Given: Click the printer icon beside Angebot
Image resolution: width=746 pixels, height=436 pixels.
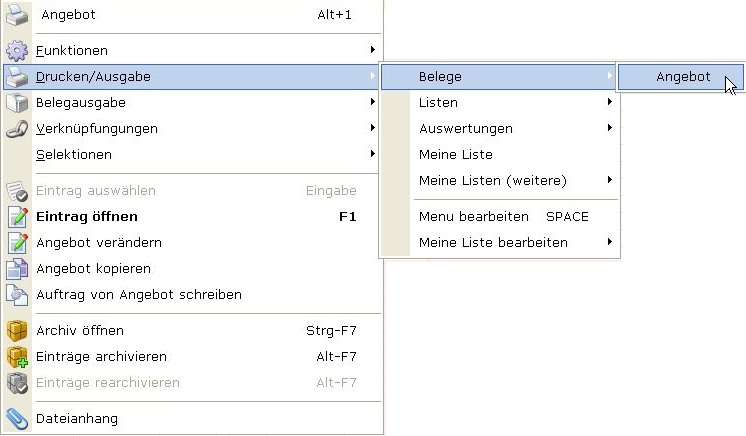Looking at the screenshot, I should [x=18, y=15].
